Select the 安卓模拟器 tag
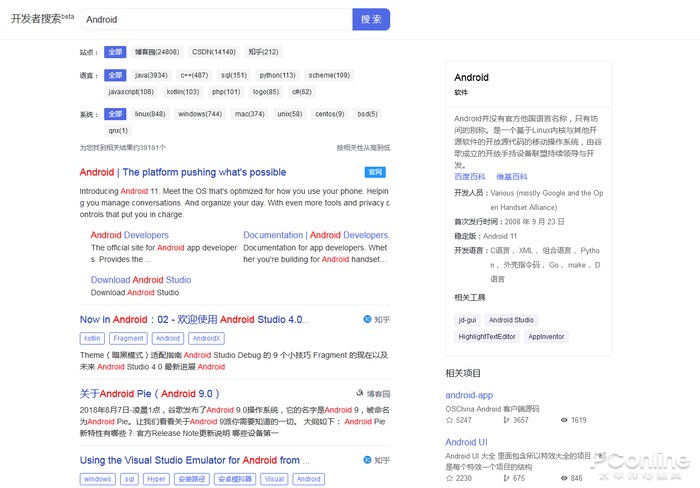The width and height of the screenshot is (700, 488). (235, 479)
